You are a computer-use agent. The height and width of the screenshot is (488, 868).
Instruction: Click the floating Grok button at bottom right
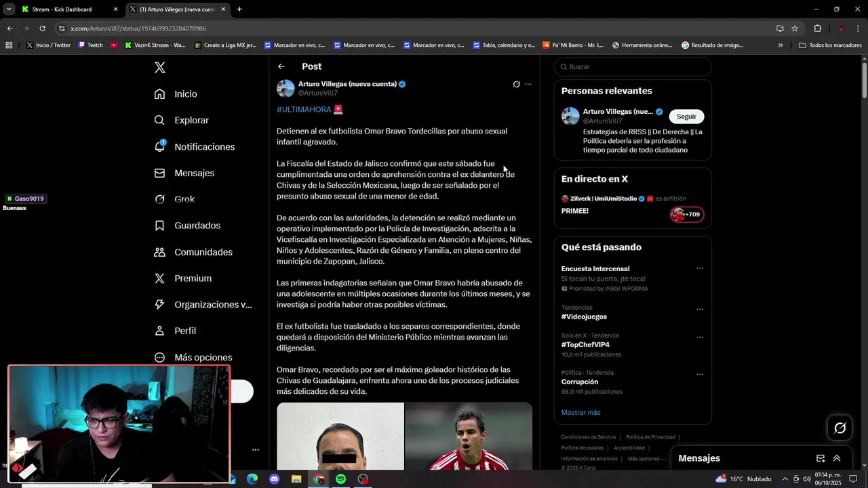840,428
